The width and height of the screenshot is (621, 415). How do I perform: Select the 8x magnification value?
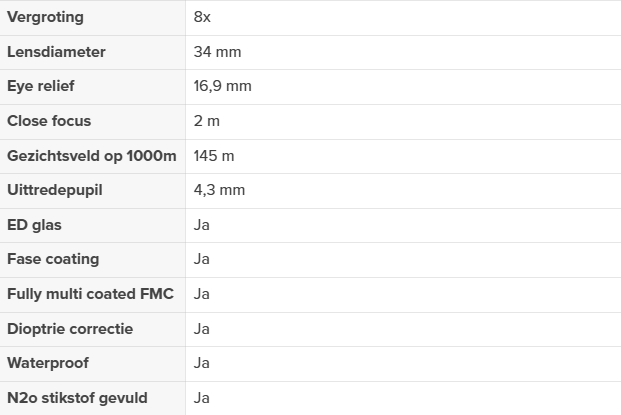pyautogui.click(x=202, y=17)
